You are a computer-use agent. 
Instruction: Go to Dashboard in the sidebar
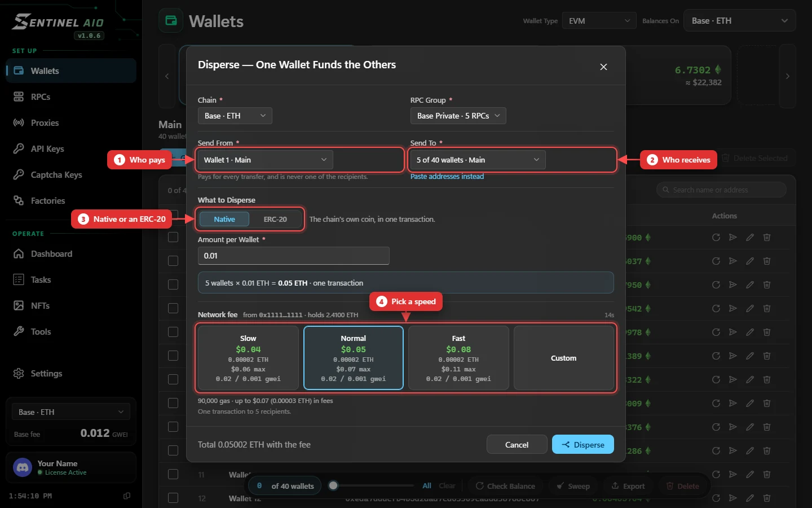71,254
